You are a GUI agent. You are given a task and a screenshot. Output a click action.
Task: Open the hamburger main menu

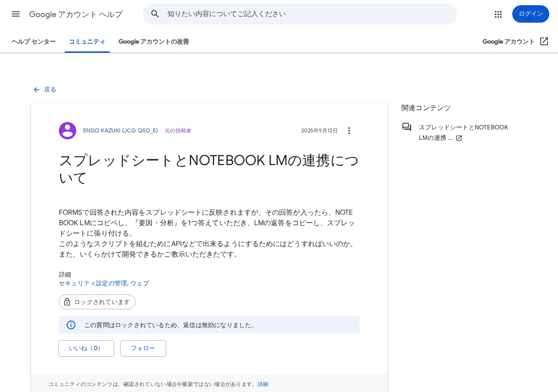click(16, 14)
